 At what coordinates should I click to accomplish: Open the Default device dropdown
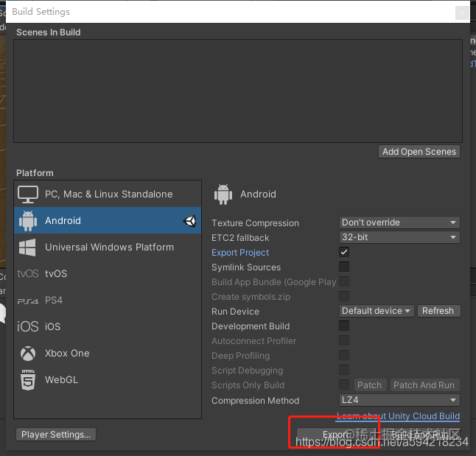tap(377, 311)
